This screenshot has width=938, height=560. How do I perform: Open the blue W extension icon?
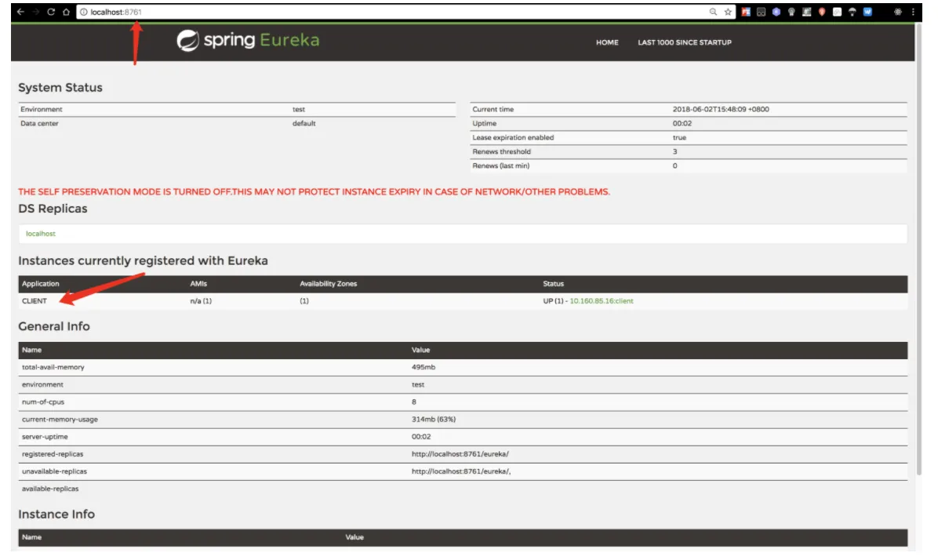[867, 12]
